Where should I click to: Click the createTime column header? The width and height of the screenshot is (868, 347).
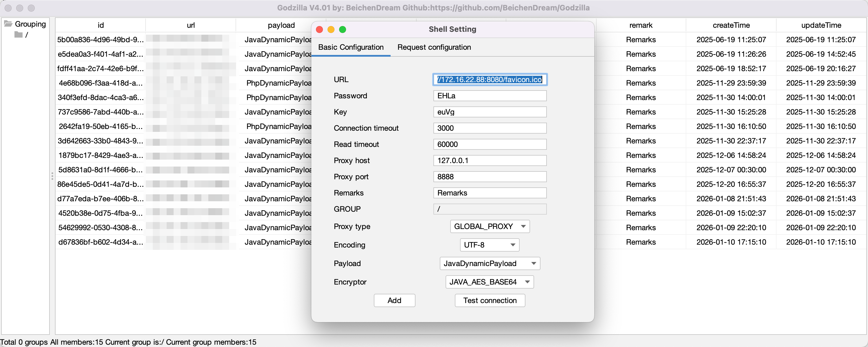tap(731, 25)
